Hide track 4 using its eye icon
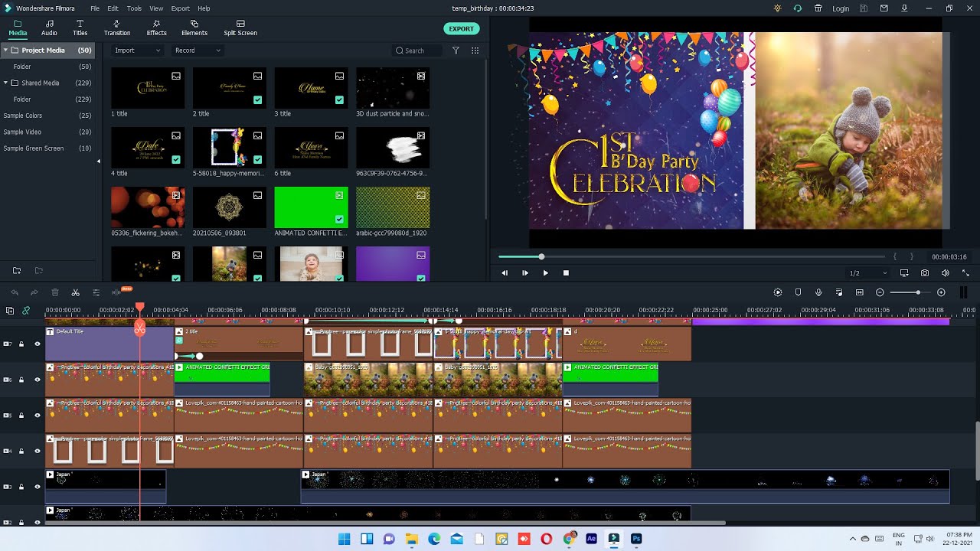980x551 pixels. click(x=37, y=451)
